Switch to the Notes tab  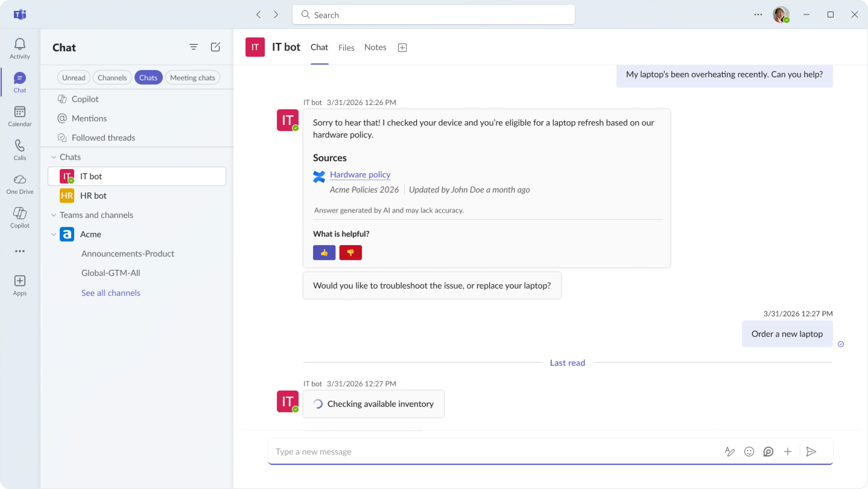pos(375,47)
